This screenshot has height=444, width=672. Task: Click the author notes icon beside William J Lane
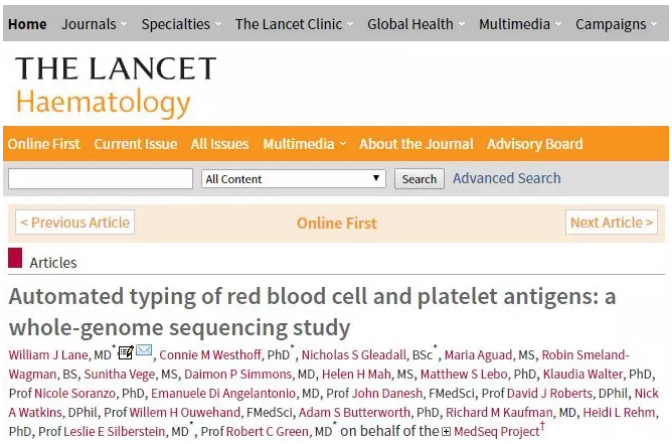(126, 352)
